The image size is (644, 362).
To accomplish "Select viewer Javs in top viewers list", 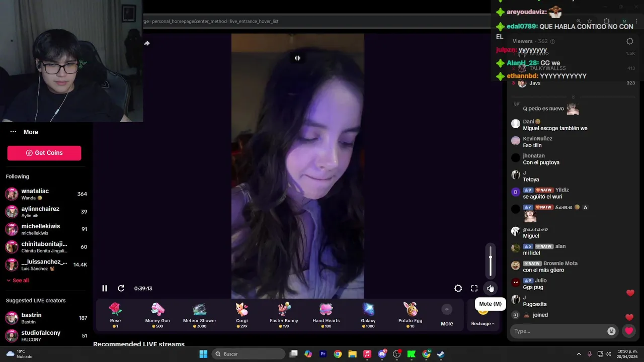I will point(535,83).
